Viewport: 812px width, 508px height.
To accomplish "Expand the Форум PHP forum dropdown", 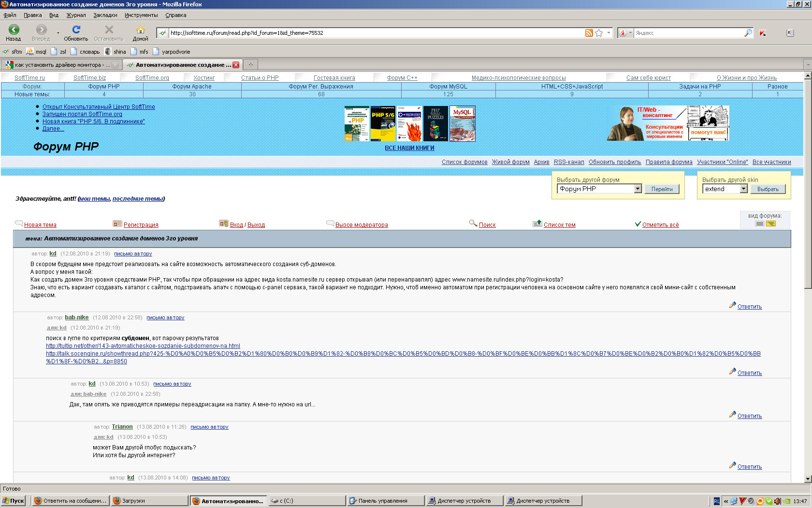I will tap(638, 189).
